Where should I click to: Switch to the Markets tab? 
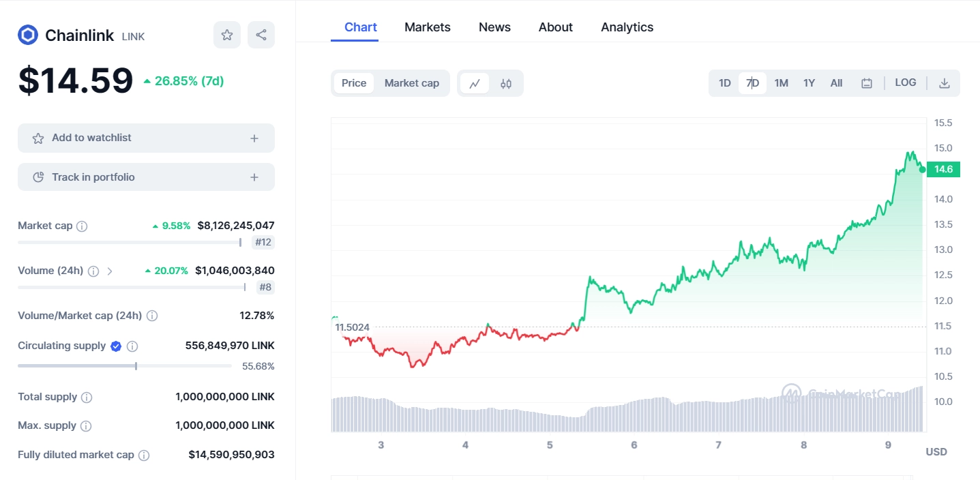click(x=427, y=27)
